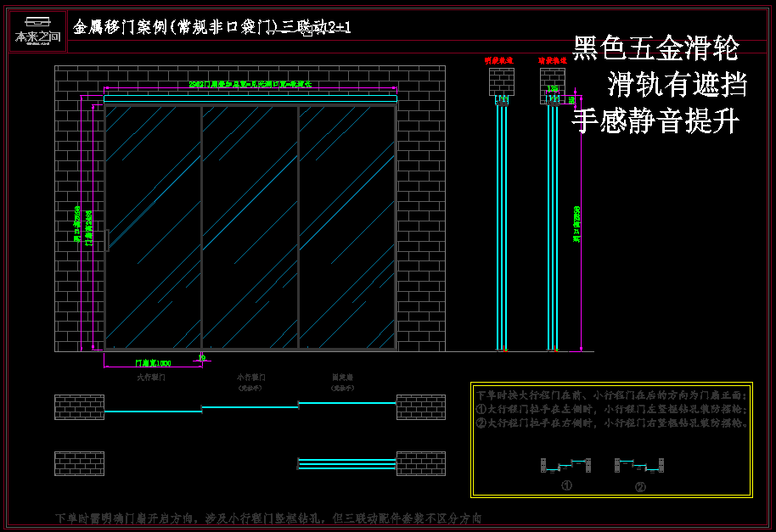Select the note line starting ②大行程门拉手在右侧时
The width and height of the screenshot is (776, 532).
pyautogui.click(x=613, y=423)
